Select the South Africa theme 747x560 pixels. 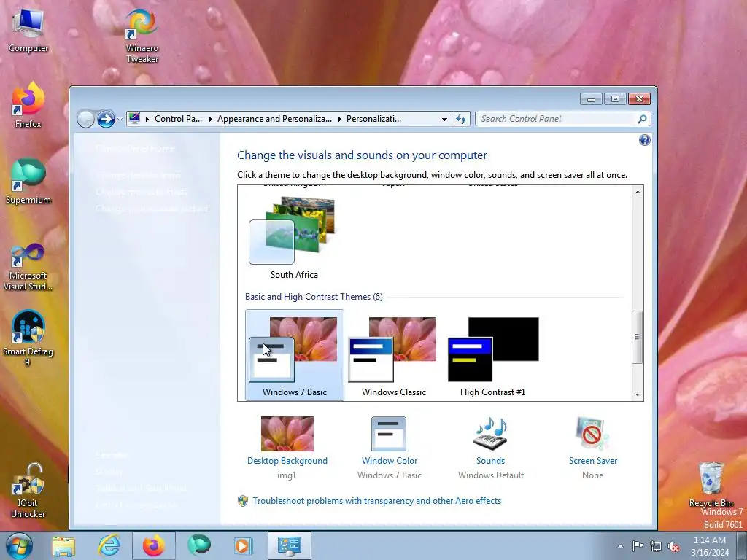click(x=294, y=238)
